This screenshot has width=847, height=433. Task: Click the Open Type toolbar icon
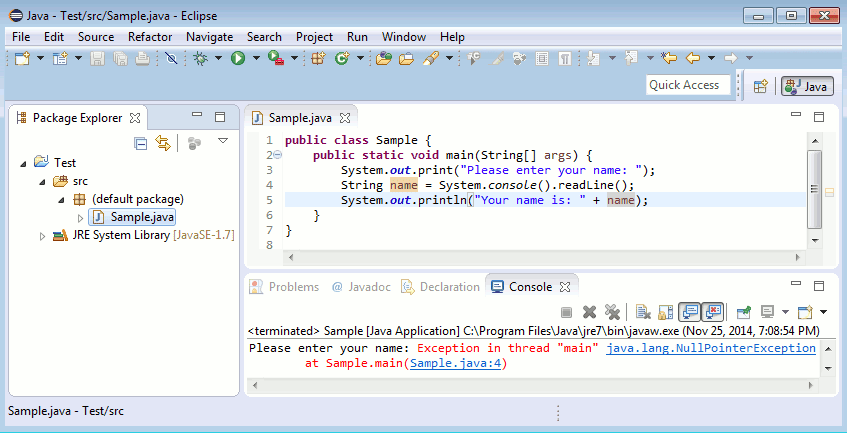(x=384, y=58)
